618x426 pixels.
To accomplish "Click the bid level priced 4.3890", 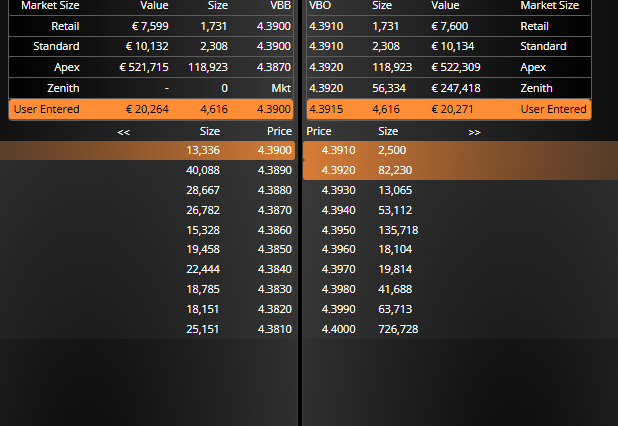I will coord(147,170).
